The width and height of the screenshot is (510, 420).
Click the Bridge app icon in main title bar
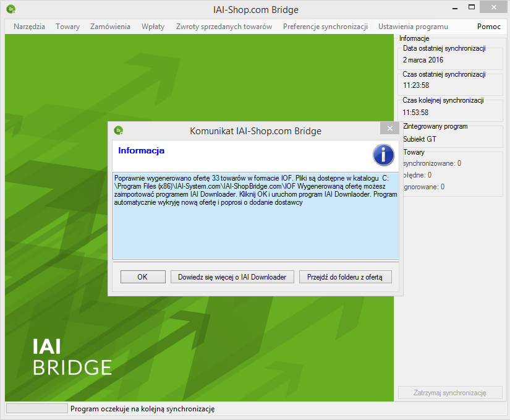coord(11,9)
